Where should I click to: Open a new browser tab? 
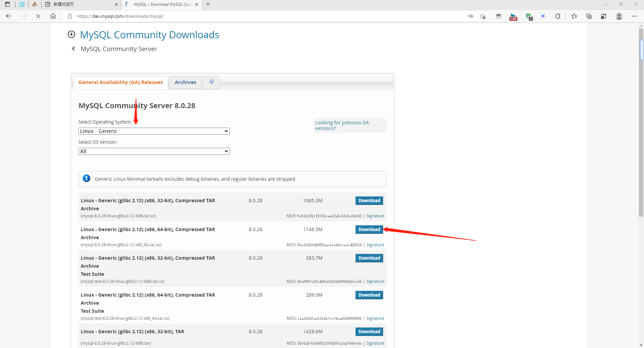(208, 4)
